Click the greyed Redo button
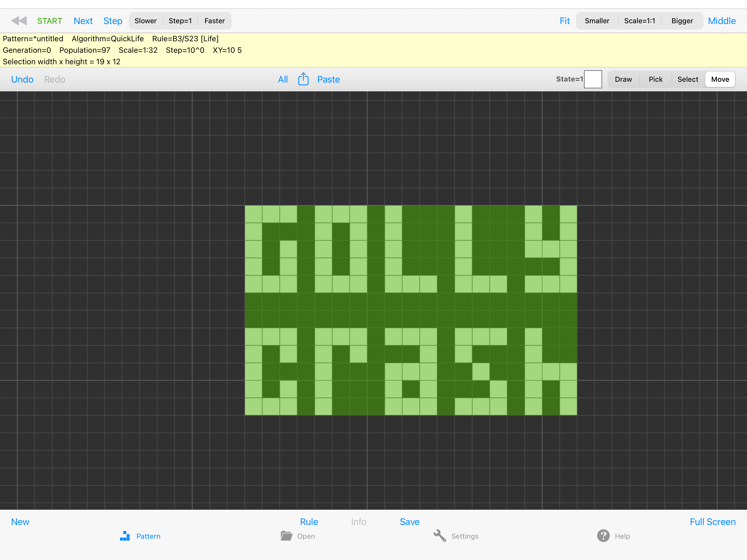747x560 pixels. tap(55, 79)
